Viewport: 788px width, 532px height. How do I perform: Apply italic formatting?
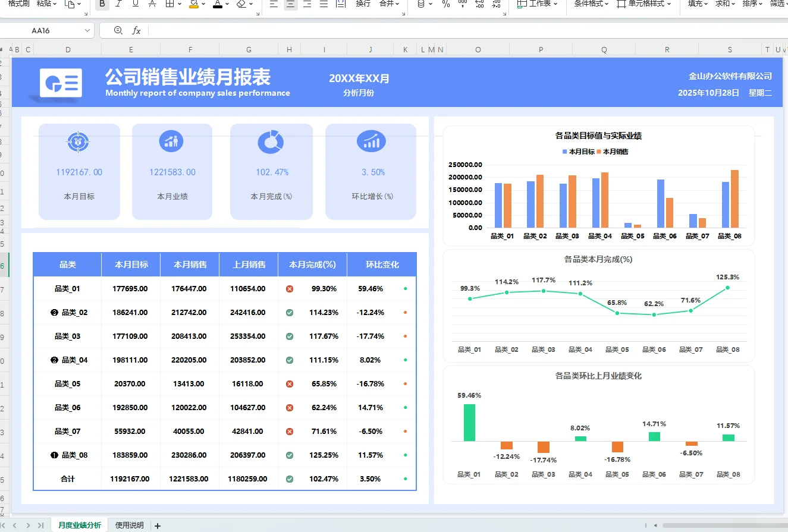118,5
